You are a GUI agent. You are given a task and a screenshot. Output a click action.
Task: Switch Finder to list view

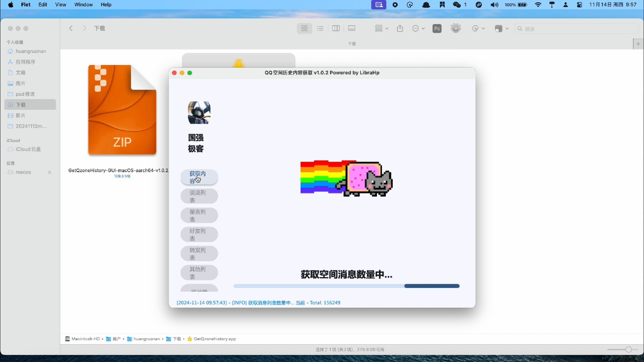click(x=320, y=28)
